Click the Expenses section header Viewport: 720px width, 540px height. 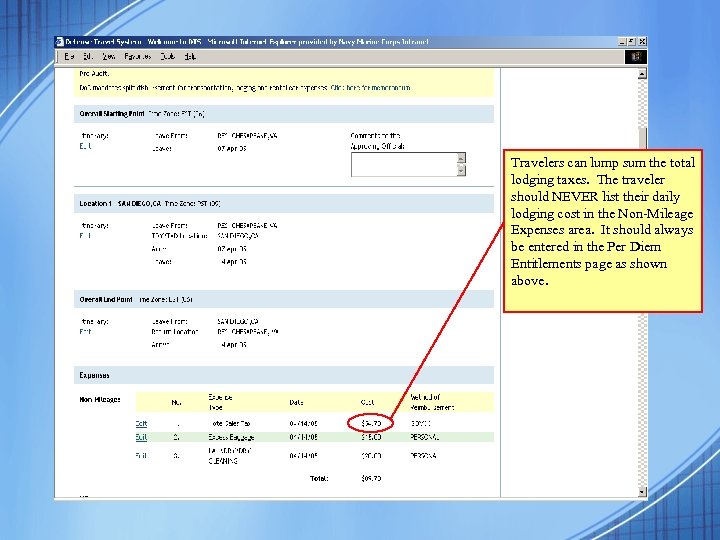pos(284,375)
